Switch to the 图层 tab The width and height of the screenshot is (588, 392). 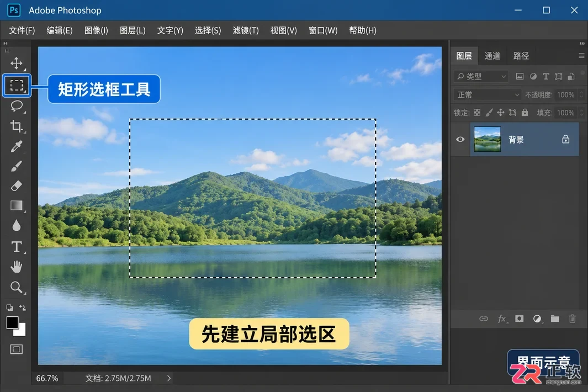coord(464,56)
